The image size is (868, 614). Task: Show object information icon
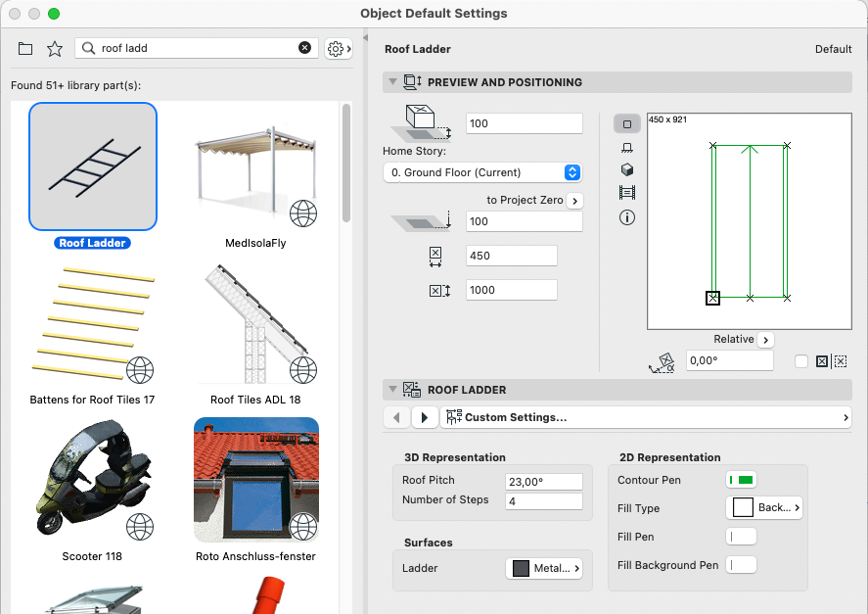pyautogui.click(x=627, y=217)
